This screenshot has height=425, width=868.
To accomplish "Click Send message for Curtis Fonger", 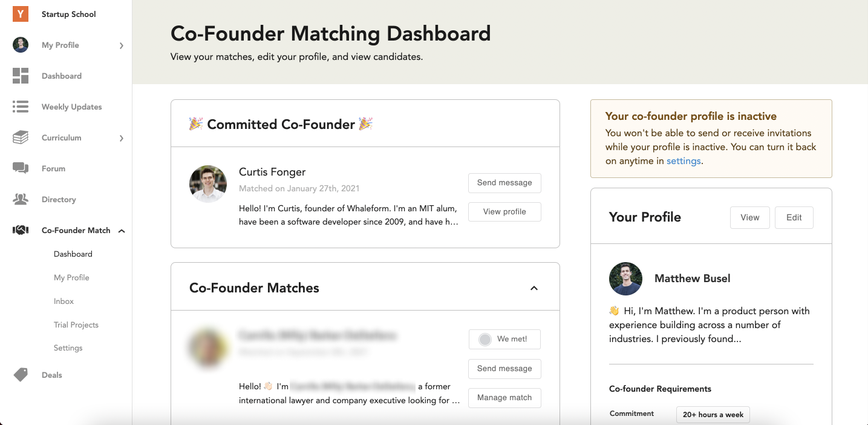I will click(504, 182).
